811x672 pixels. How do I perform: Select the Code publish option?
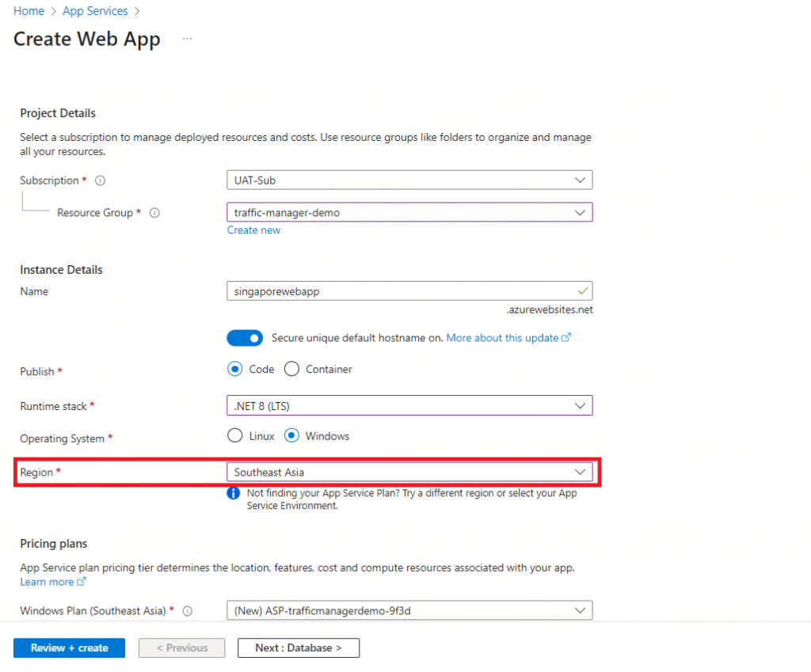pos(234,369)
